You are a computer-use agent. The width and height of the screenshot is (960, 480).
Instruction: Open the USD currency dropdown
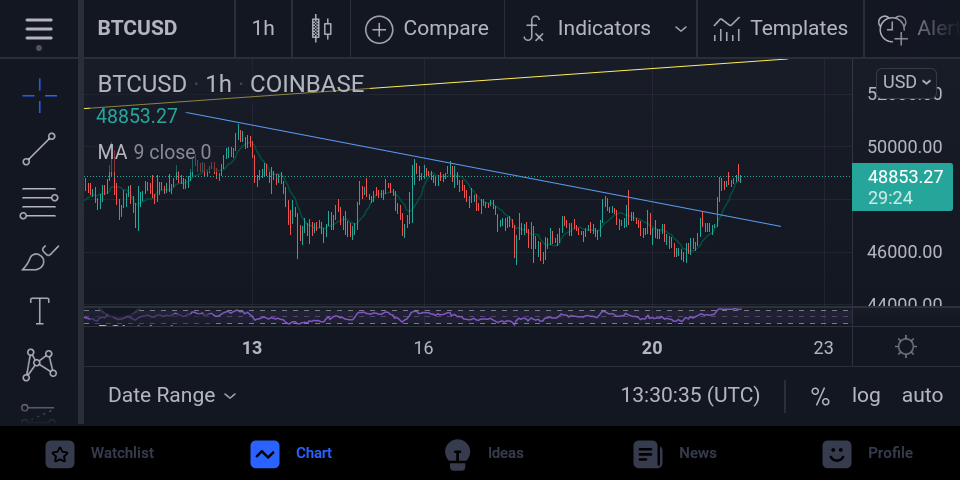point(906,81)
